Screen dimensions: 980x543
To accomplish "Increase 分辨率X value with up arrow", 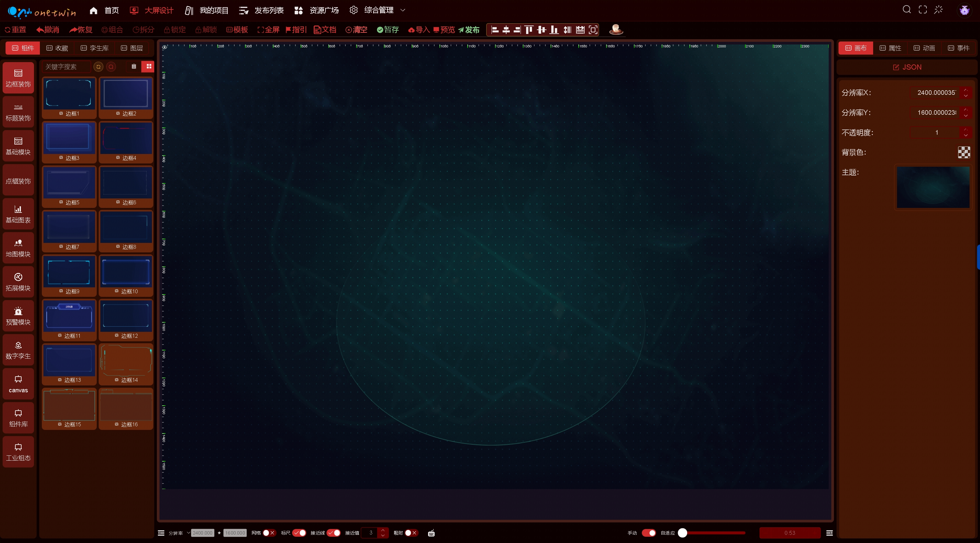I will 966,90.
